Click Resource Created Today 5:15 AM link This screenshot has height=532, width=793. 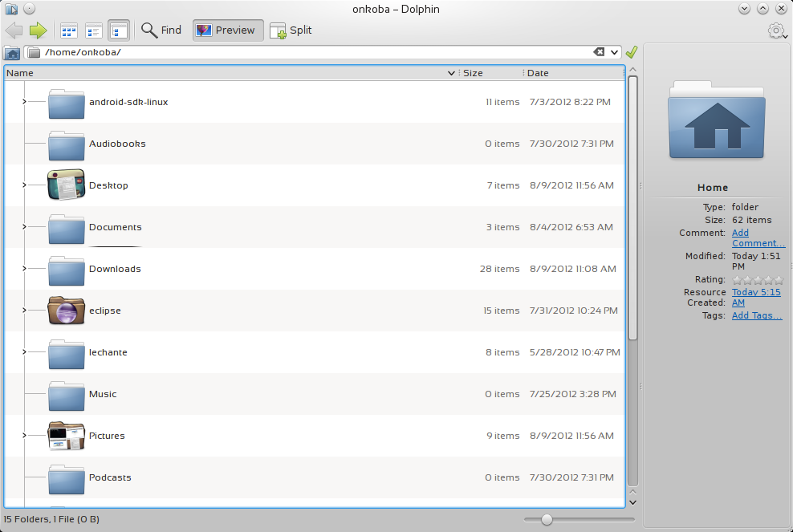(756, 298)
